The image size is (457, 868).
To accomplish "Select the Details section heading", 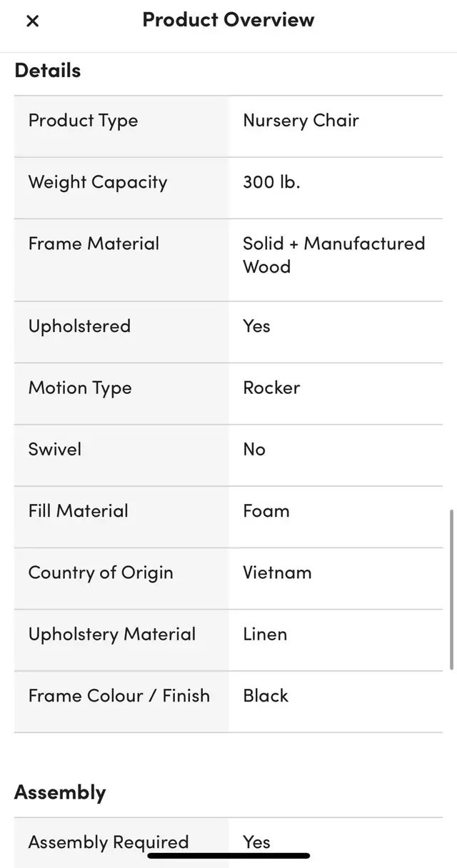I will [x=48, y=71].
